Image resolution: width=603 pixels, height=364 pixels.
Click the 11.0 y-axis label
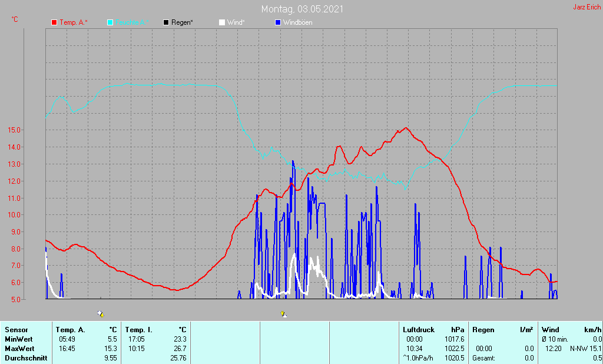tap(14, 198)
